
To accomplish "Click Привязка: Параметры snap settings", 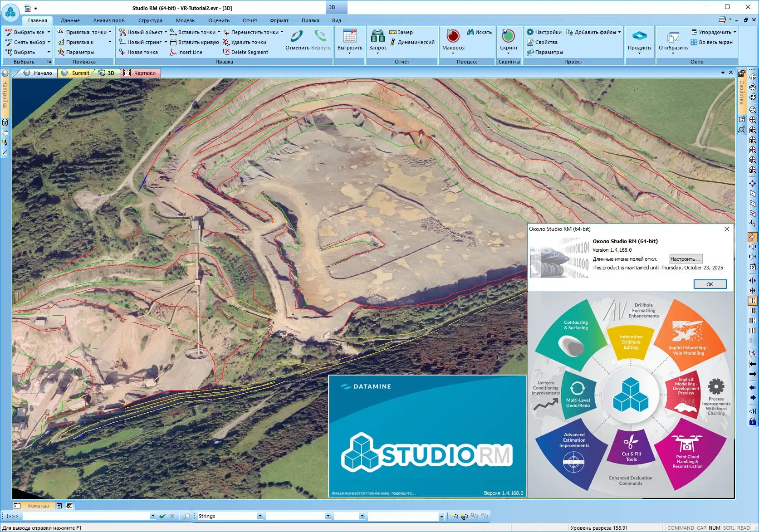I will (75, 52).
